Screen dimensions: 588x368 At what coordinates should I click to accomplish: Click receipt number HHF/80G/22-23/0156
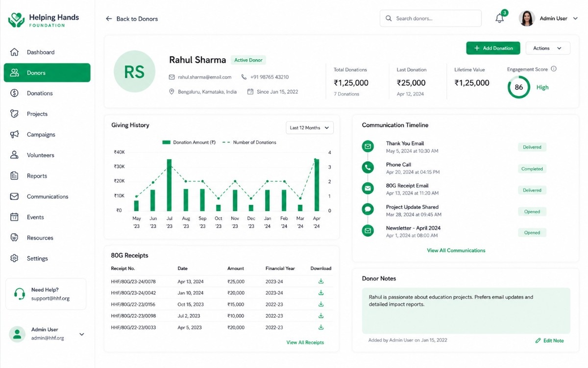click(x=133, y=304)
